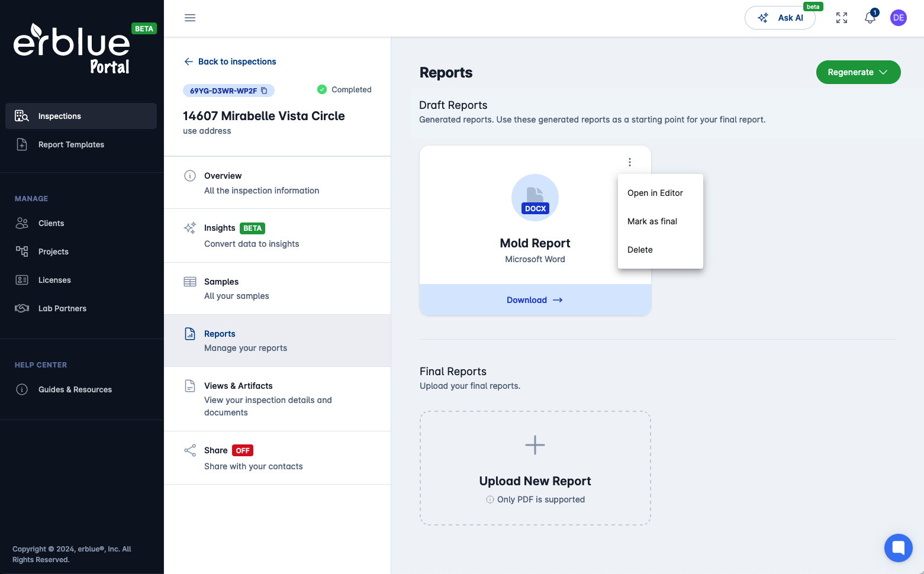Open the Overview section
The height and width of the screenshot is (574, 924).
point(277,183)
